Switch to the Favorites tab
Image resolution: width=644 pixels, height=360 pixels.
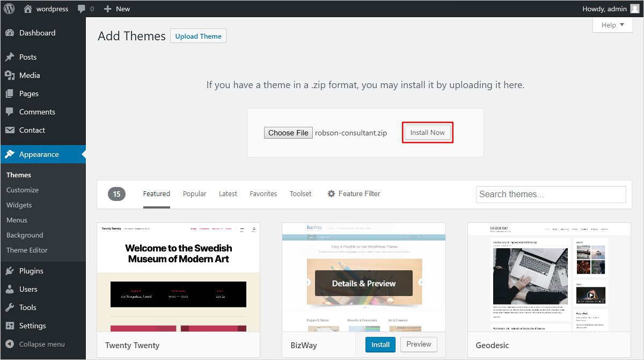264,194
